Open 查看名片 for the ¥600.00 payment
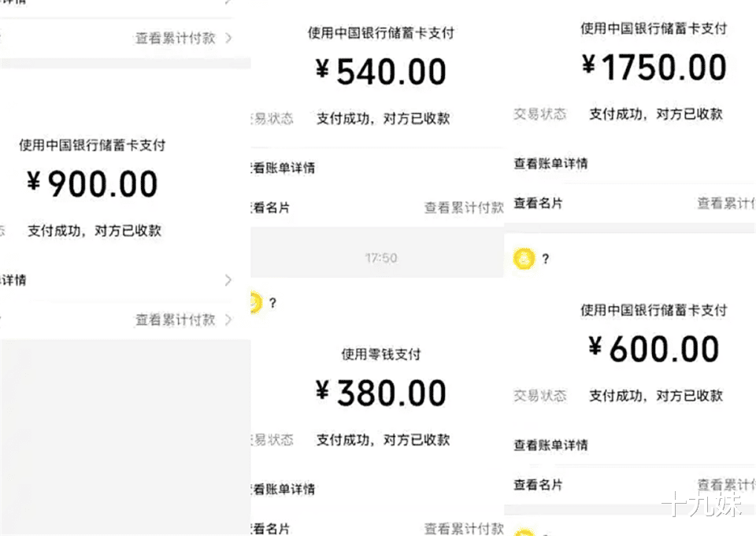Image resolution: width=756 pixels, height=536 pixels. (538, 485)
